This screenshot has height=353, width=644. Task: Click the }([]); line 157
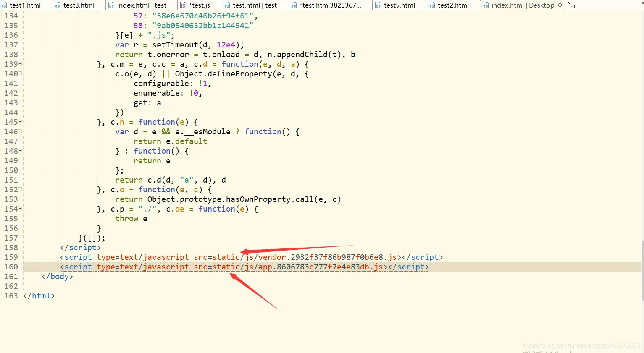[x=92, y=238]
